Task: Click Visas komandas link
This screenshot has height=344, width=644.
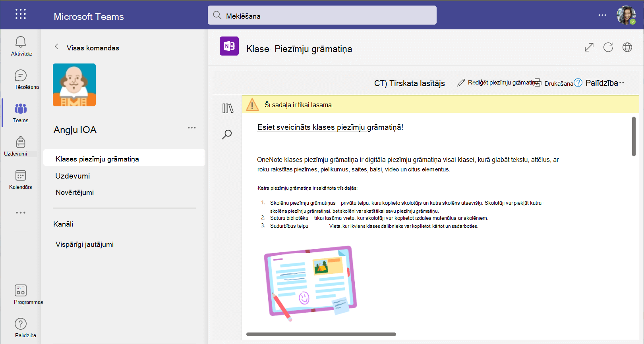Action: 93,48
